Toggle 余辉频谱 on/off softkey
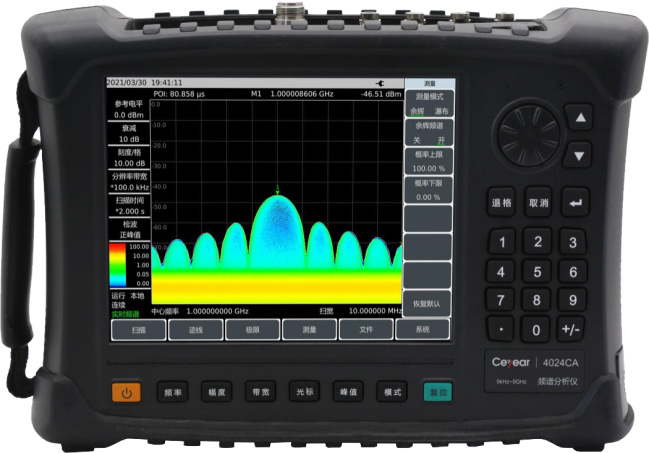The image size is (649, 453). click(428, 133)
